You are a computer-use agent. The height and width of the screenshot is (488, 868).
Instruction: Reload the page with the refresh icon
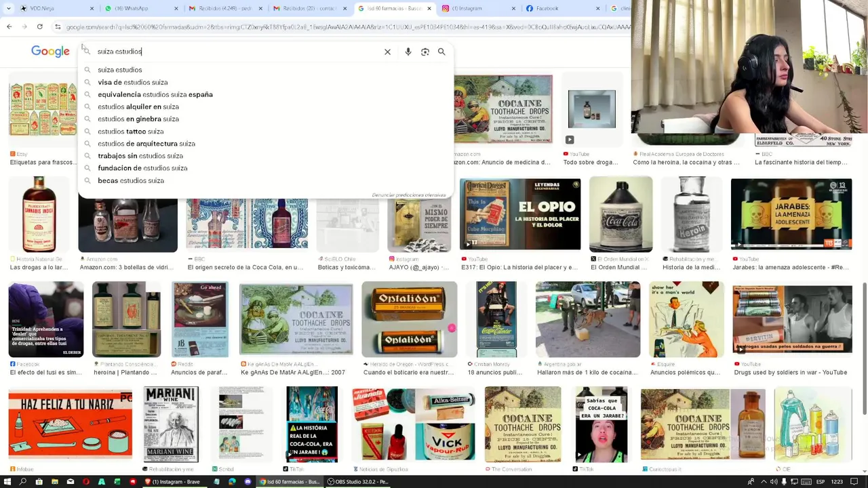point(40,26)
